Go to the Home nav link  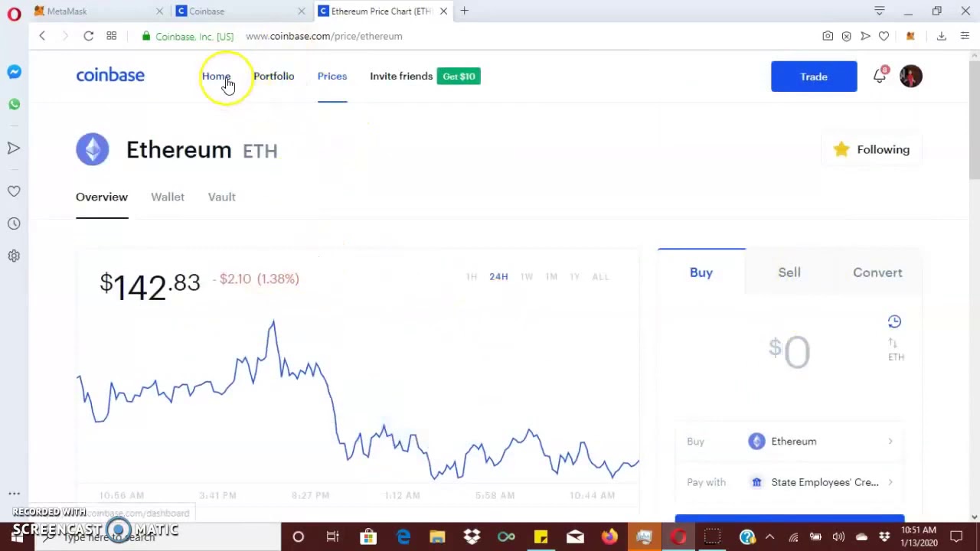(x=216, y=77)
